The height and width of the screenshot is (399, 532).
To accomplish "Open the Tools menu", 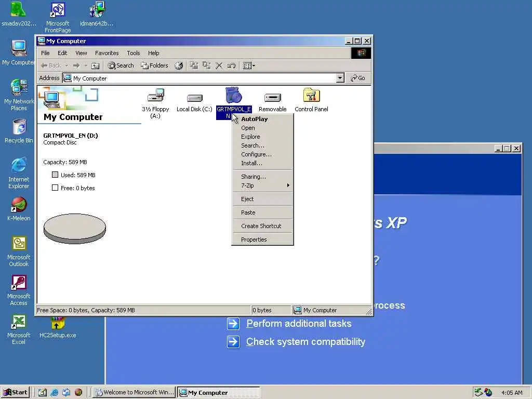I will click(134, 54).
